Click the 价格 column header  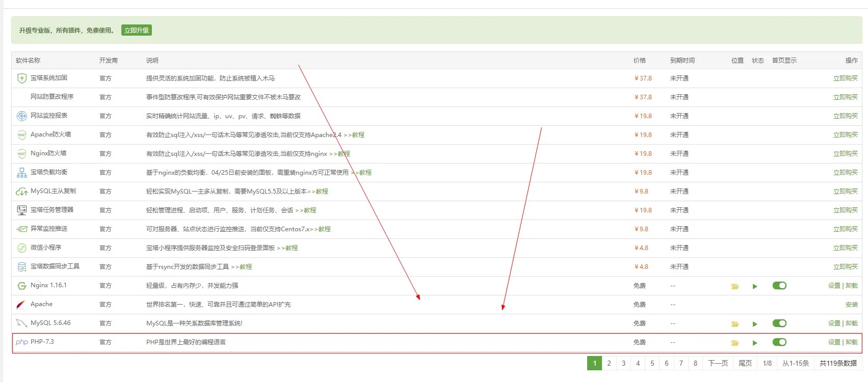point(640,60)
